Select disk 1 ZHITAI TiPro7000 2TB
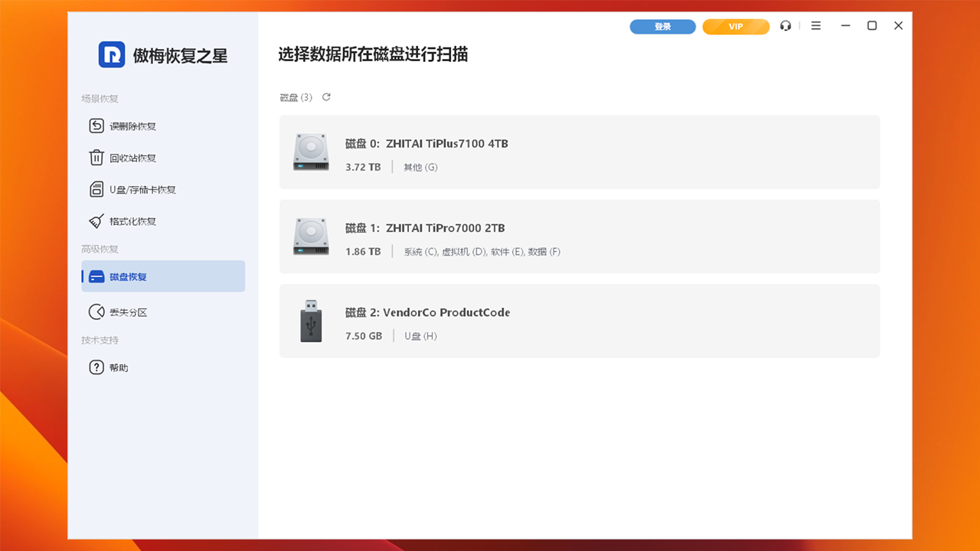 pyautogui.click(x=580, y=236)
